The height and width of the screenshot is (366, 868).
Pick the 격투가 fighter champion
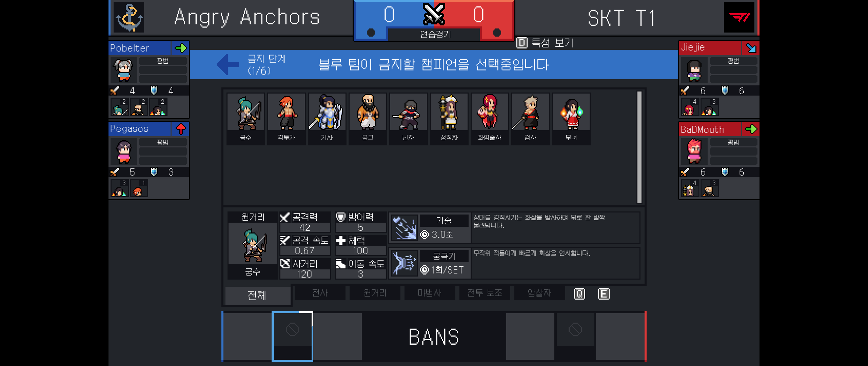287,119
